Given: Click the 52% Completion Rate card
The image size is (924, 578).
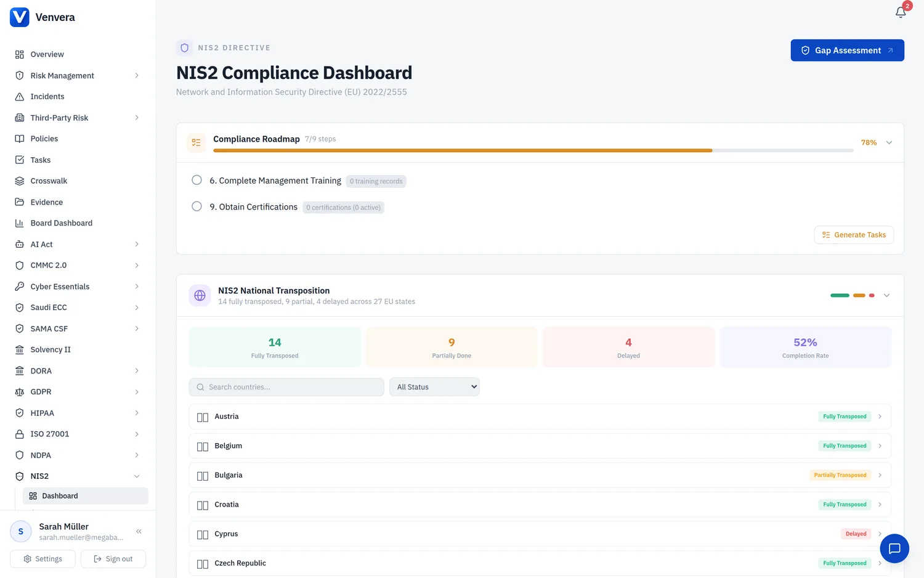Looking at the screenshot, I should point(806,347).
